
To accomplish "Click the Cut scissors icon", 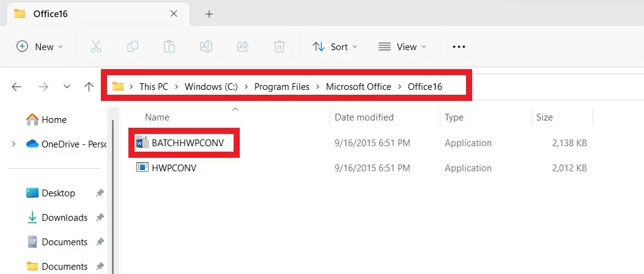I will [x=95, y=46].
